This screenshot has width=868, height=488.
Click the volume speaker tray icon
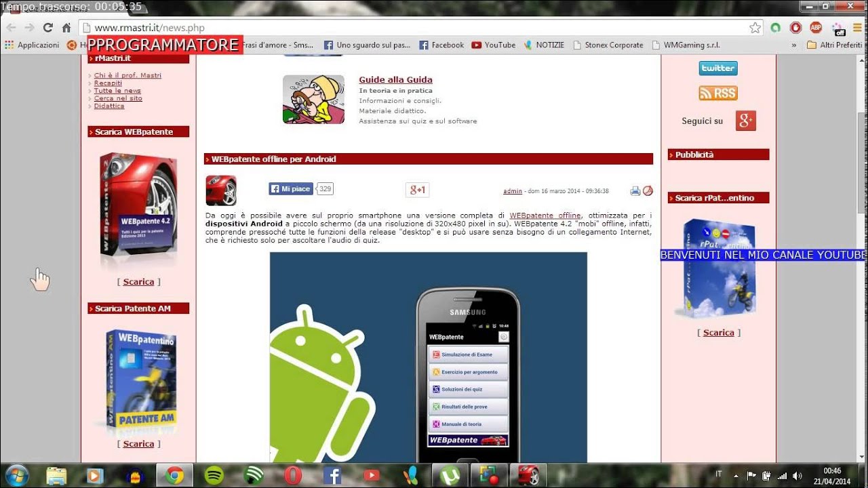[x=797, y=476]
